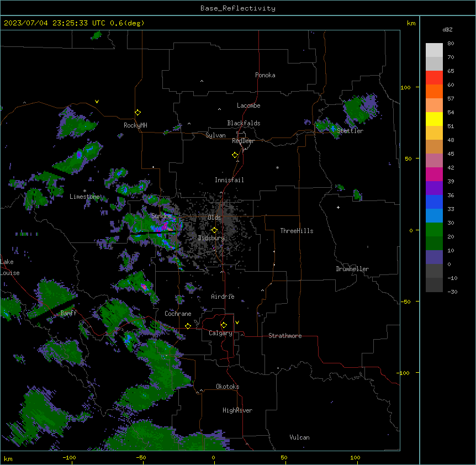The height and width of the screenshot is (465, 476).
Task: Click the Okotoks label
Action: pyautogui.click(x=228, y=387)
